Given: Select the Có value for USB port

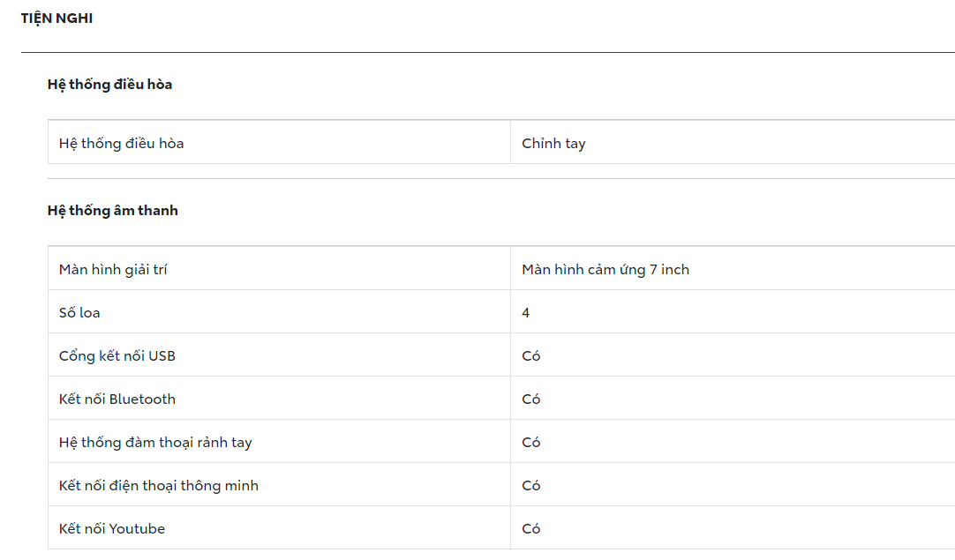Looking at the screenshot, I should coord(530,355).
